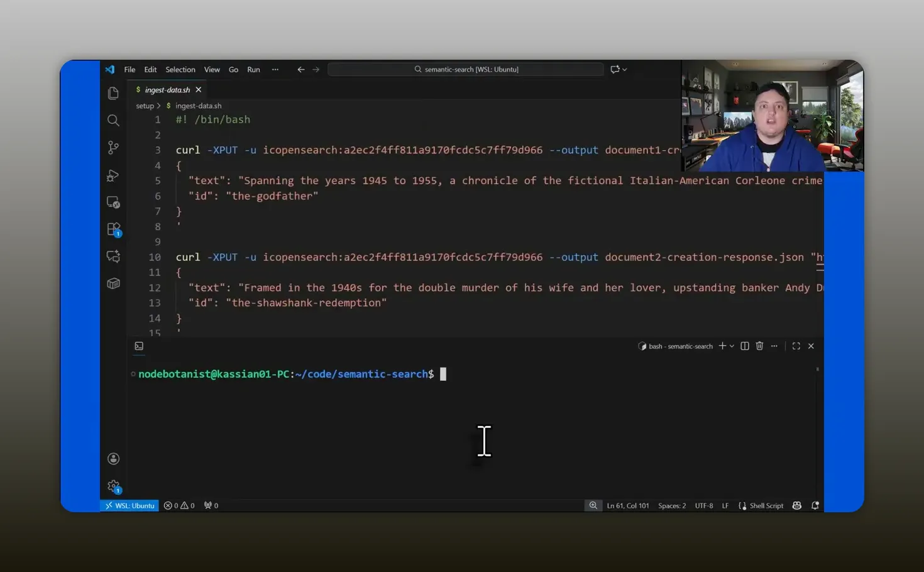Screen dimensions: 924x572
Task: Open the View menu
Action: pos(212,70)
